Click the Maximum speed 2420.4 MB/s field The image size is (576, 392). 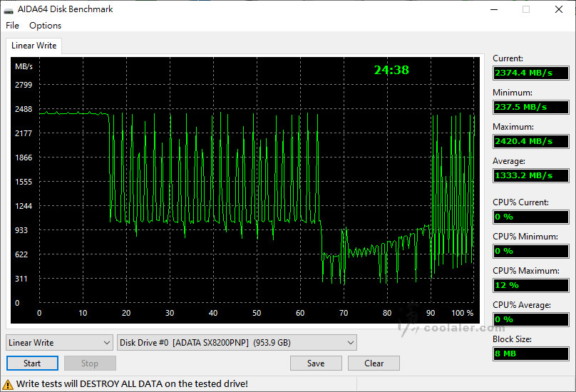(x=530, y=141)
